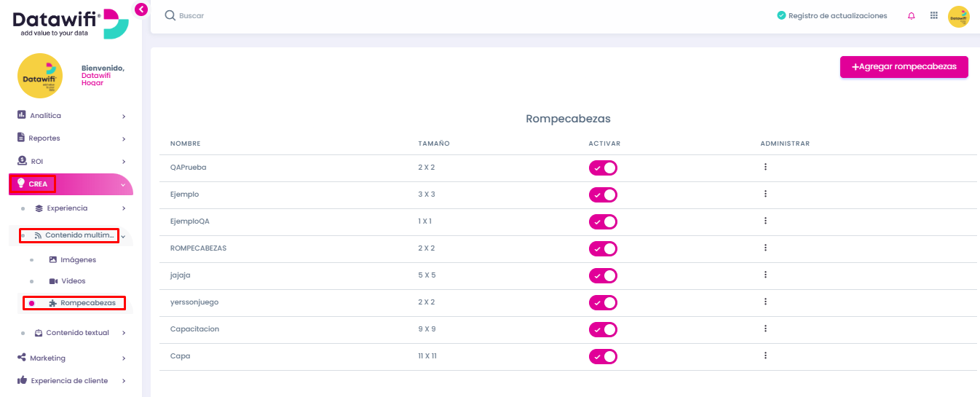
Task: Open options menu for Capacitacion row
Action: pyautogui.click(x=765, y=329)
